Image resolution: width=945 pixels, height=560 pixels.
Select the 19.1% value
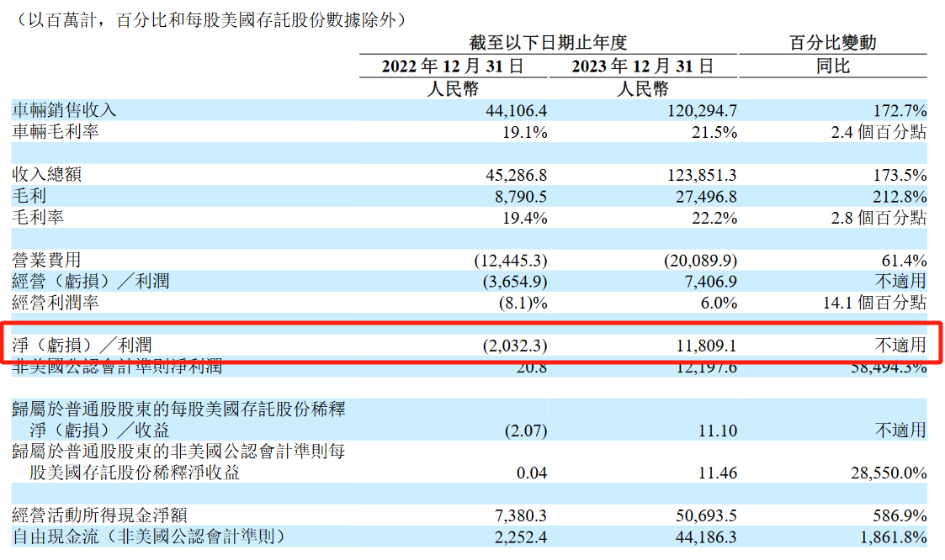pyautogui.click(x=525, y=133)
